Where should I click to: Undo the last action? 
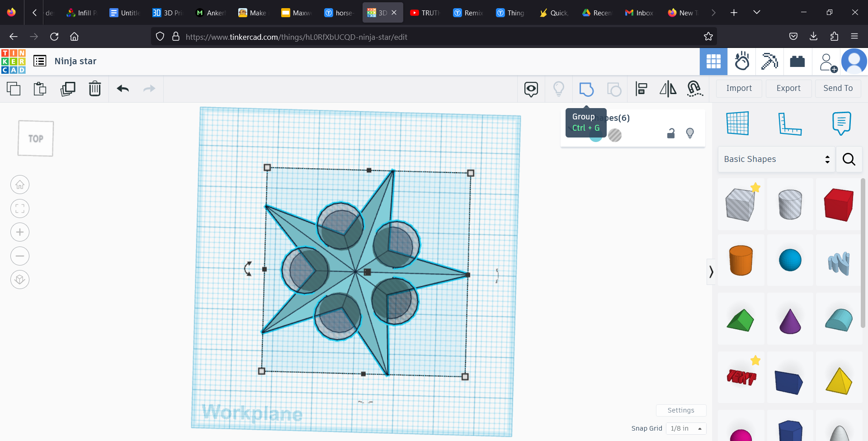click(123, 89)
